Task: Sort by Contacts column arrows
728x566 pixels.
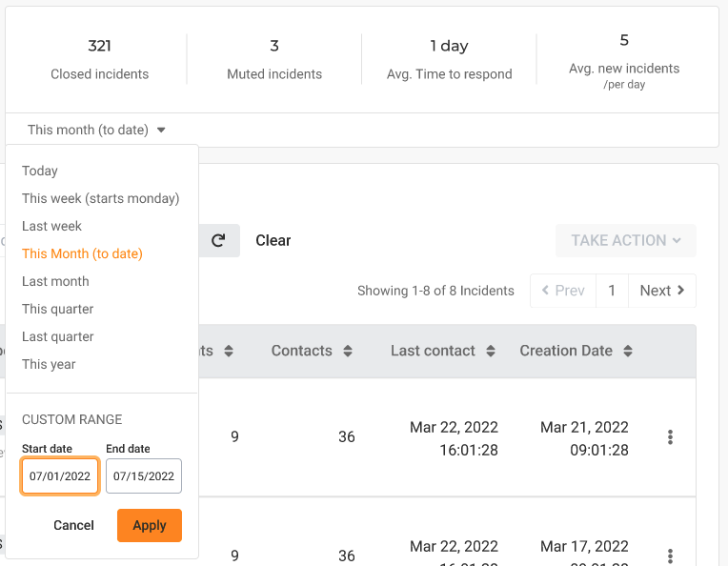Action: [348, 352]
